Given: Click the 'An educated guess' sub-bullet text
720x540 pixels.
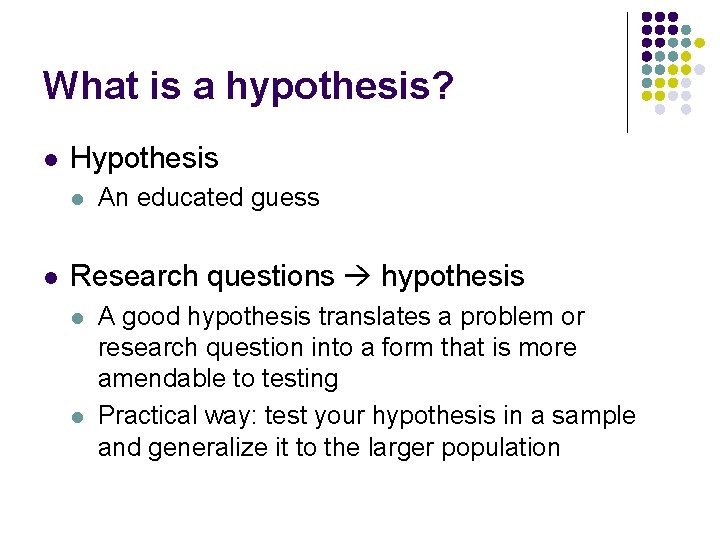Looking at the screenshot, I should (x=208, y=198).
